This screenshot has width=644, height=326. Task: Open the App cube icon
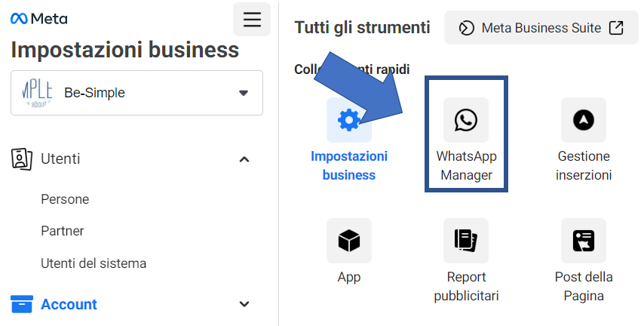pos(348,241)
